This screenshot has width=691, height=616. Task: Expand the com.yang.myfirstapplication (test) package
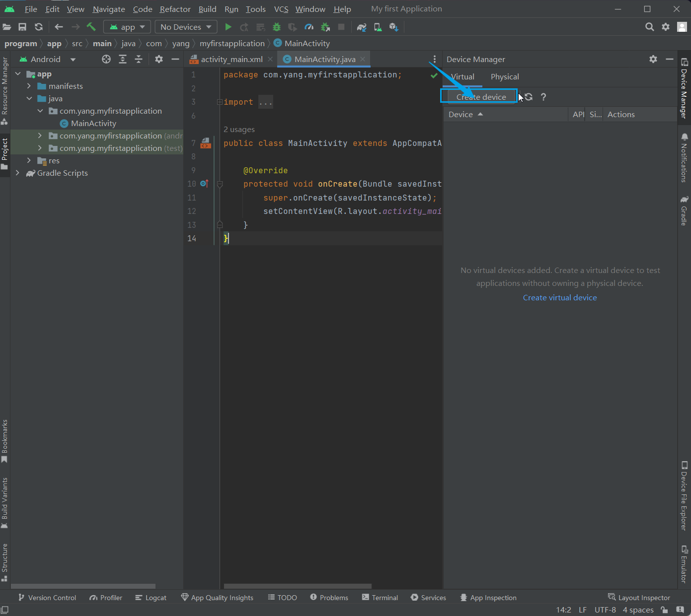pos(40,148)
